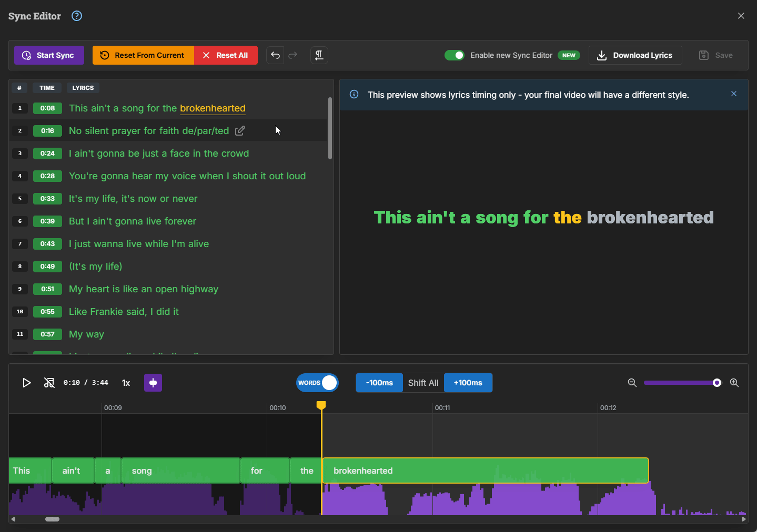Viewport: 757px width, 532px height.
Task: Click the timeline scroll left arrow
Action: (x=13, y=519)
